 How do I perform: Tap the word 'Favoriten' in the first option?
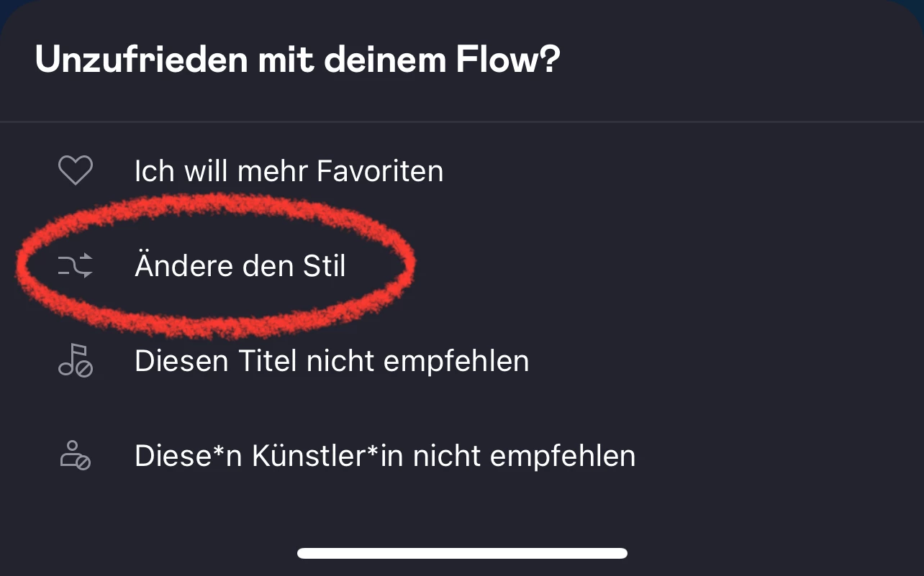[x=380, y=171]
